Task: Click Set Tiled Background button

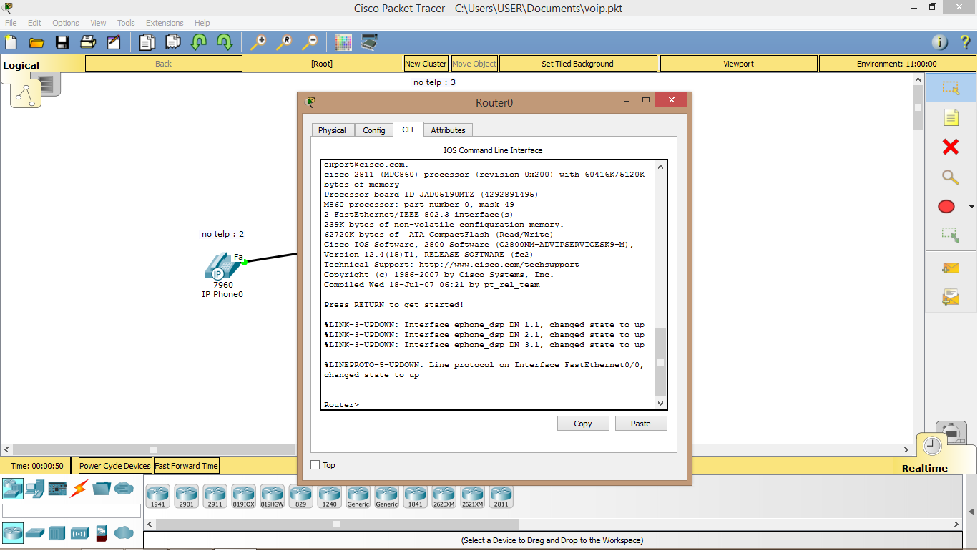Action: point(577,64)
